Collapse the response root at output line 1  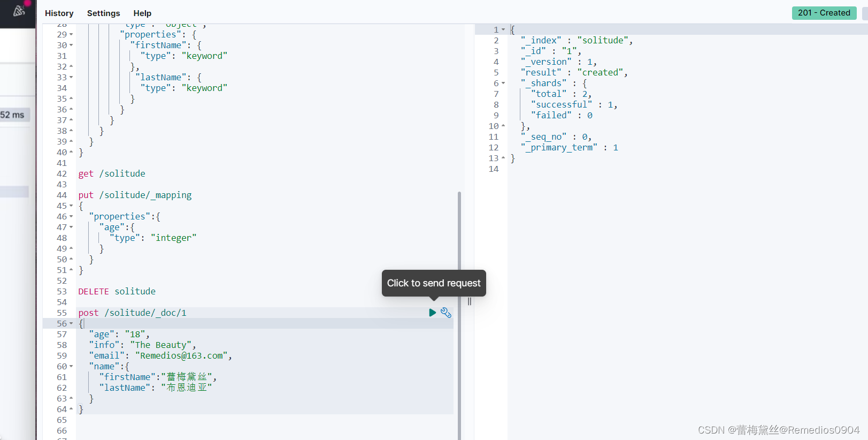coord(503,30)
